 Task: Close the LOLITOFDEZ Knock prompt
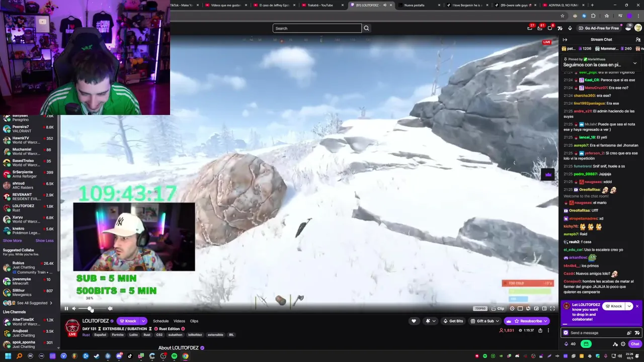[x=637, y=306]
